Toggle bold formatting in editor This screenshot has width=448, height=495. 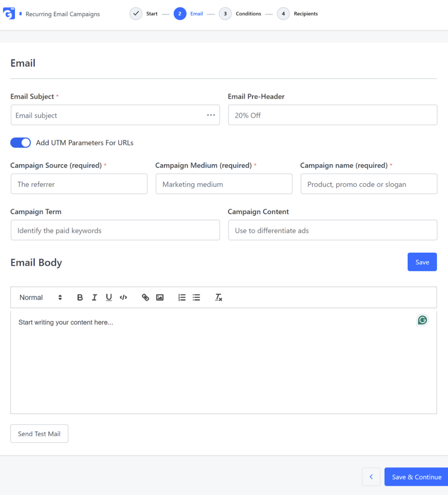80,297
